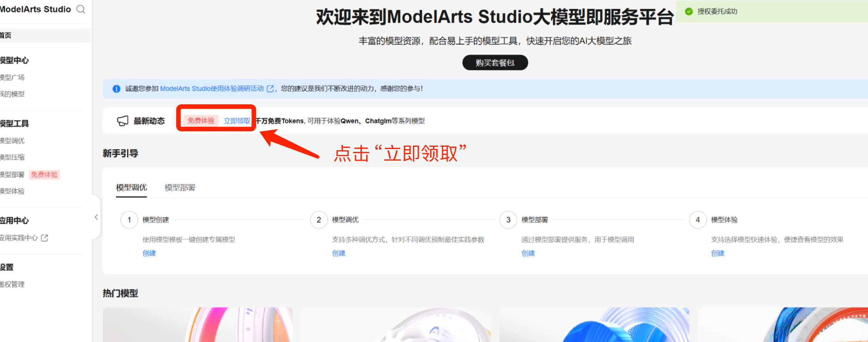Click 创建 under step 3 模型部署
This screenshot has height=342, width=868.
(x=528, y=253)
